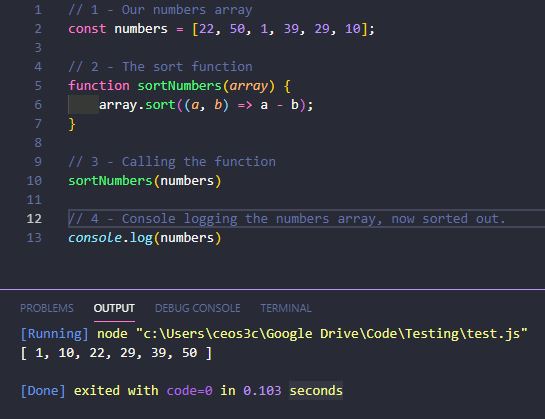Click the word 'seconds' in the output
The width and height of the screenshot is (545, 419).
(x=316, y=390)
